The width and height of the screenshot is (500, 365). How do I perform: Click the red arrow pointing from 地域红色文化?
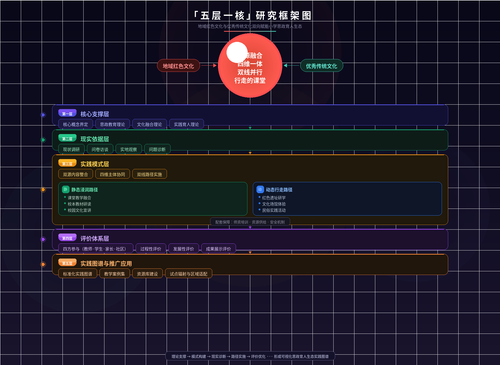pyautogui.click(x=209, y=66)
